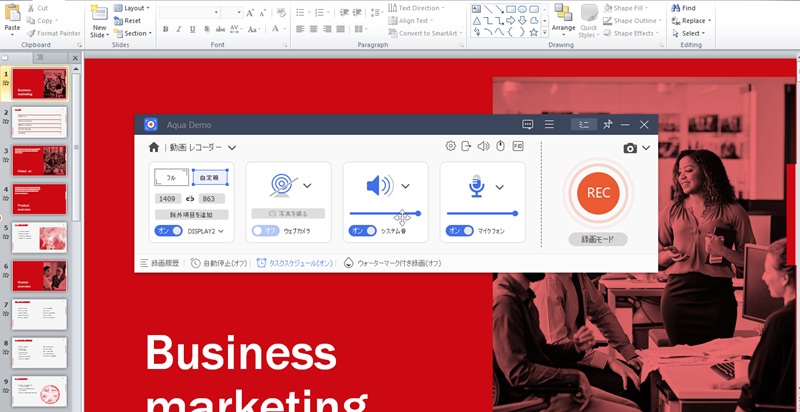Viewport: 800px width, 412px height.
Task: Open the Section dropdown in Slides group
Action: [133, 33]
